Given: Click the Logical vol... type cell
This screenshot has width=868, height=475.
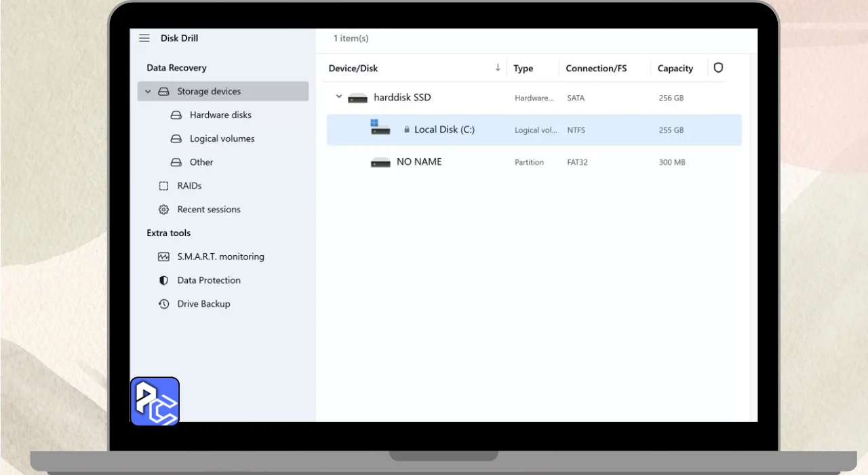Looking at the screenshot, I should [536, 130].
